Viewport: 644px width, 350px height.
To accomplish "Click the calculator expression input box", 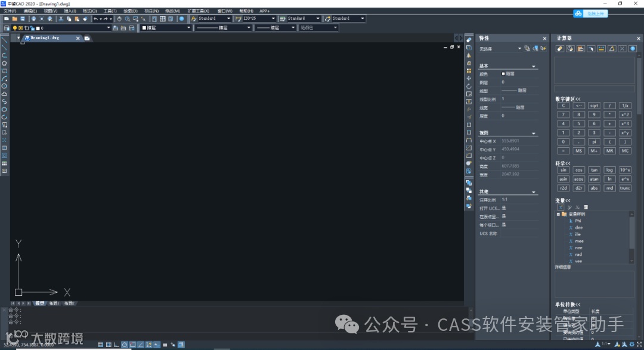I will (x=595, y=89).
